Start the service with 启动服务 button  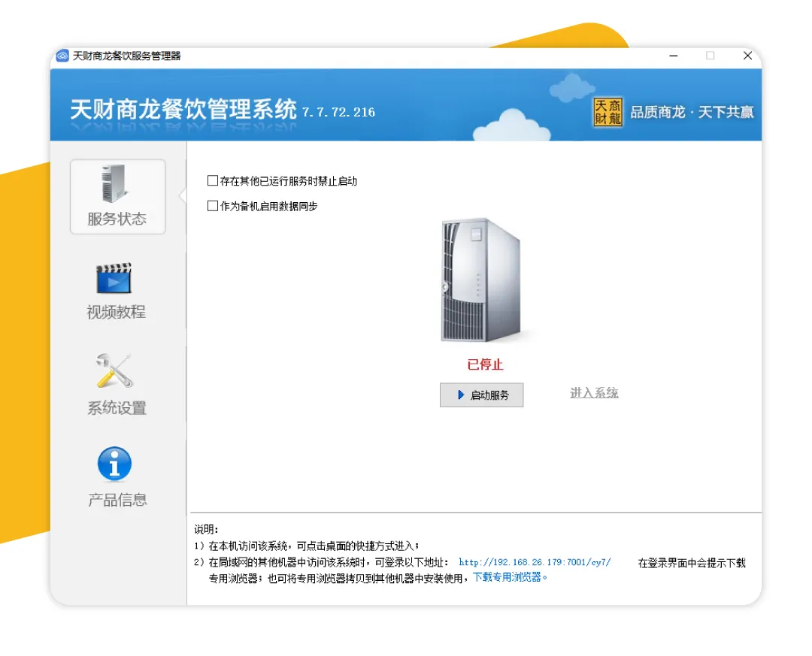(x=482, y=395)
